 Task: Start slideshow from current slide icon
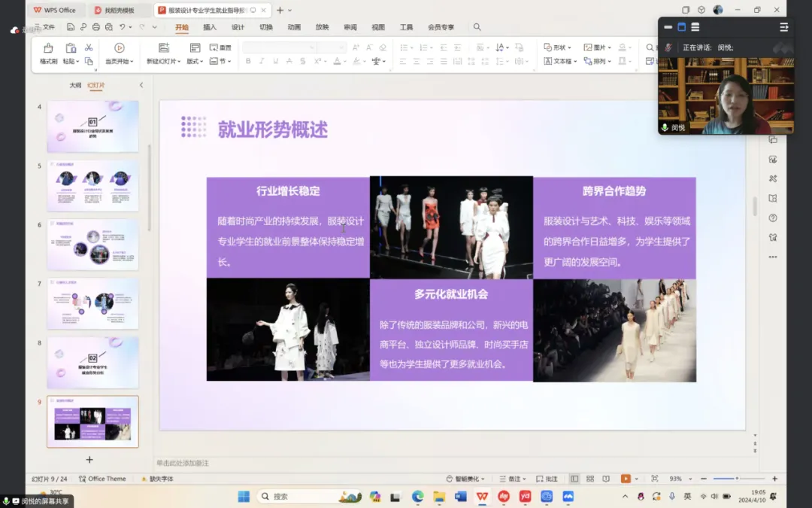click(119, 48)
